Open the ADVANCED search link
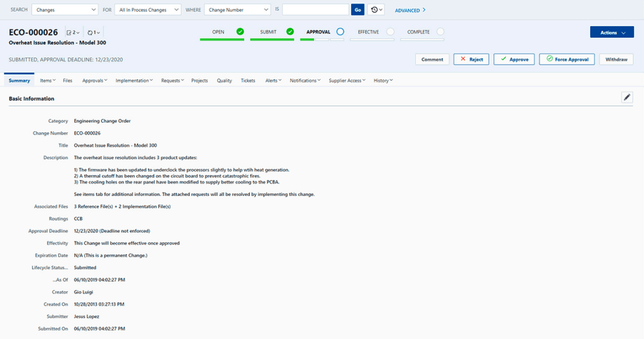 pos(410,10)
